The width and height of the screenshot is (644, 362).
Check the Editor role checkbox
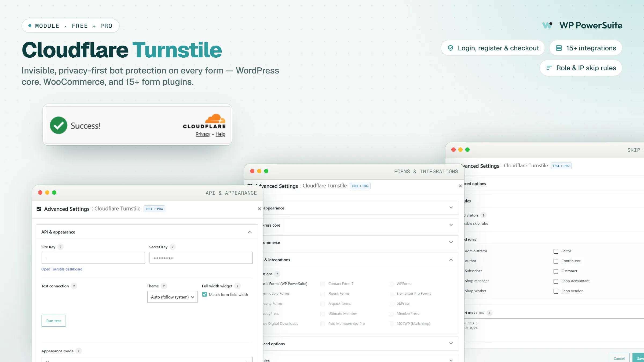click(x=556, y=251)
